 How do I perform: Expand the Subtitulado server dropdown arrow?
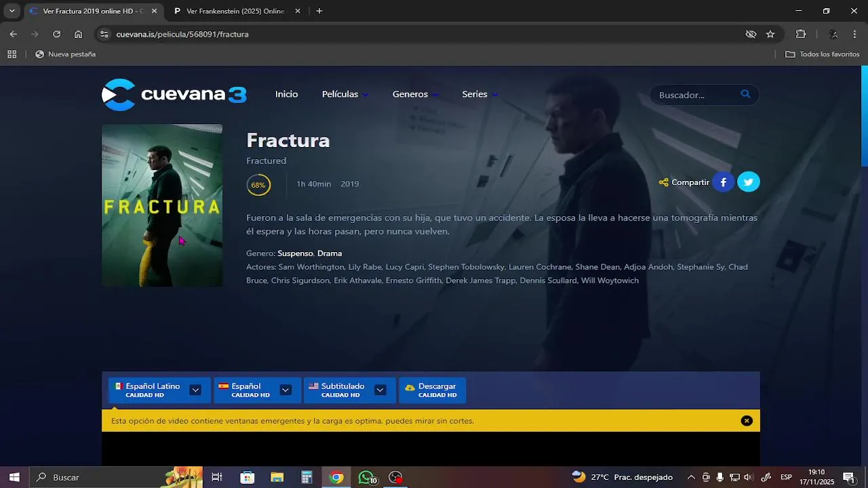click(380, 390)
